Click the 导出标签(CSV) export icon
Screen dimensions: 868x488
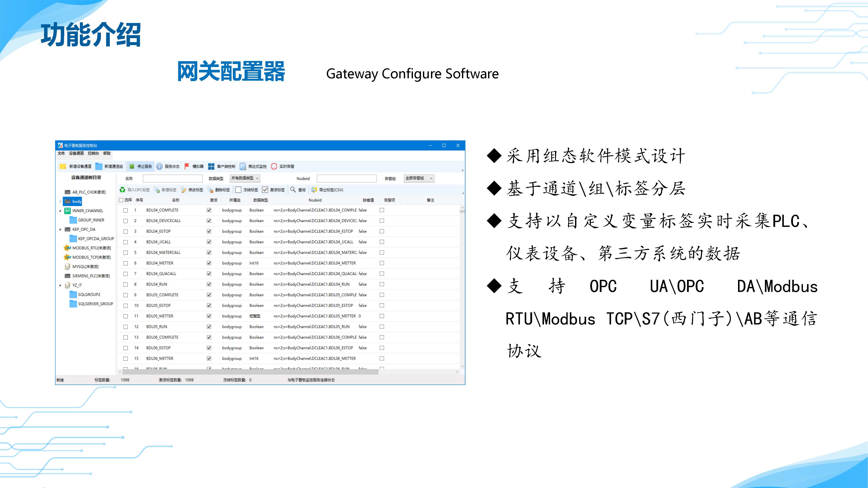point(314,190)
